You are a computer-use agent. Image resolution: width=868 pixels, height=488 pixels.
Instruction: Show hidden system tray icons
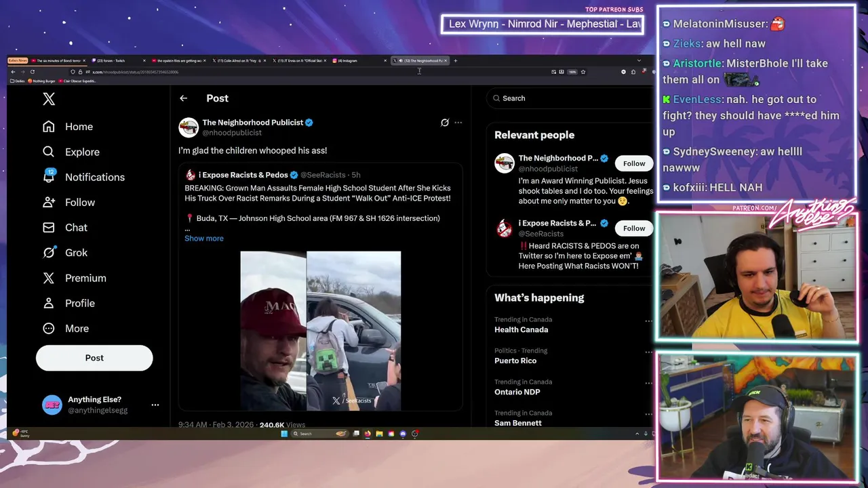pos(637,434)
